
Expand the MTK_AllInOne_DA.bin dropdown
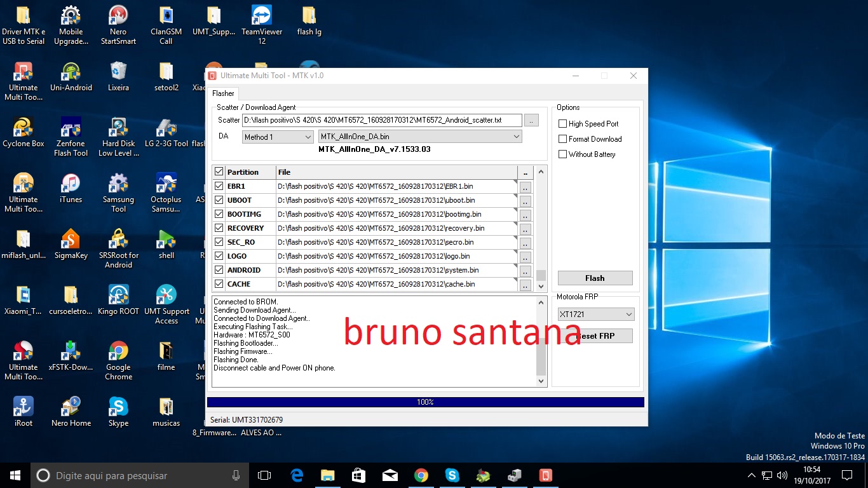(x=420, y=137)
